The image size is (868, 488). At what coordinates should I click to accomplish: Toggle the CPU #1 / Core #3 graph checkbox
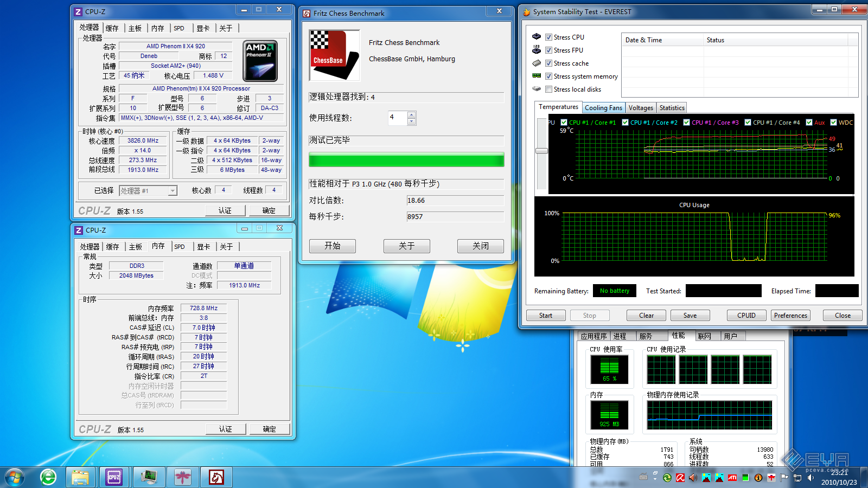(686, 123)
